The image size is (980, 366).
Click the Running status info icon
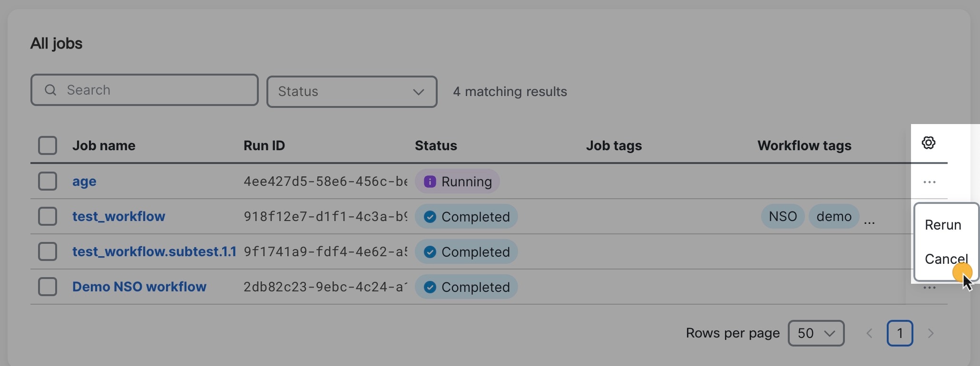coord(430,181)
